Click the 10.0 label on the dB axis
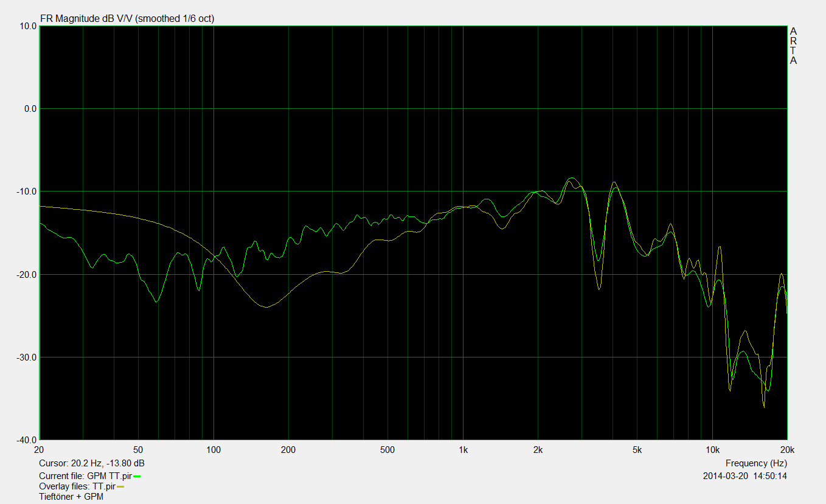 pyautogui.click(x=26, y=26)
